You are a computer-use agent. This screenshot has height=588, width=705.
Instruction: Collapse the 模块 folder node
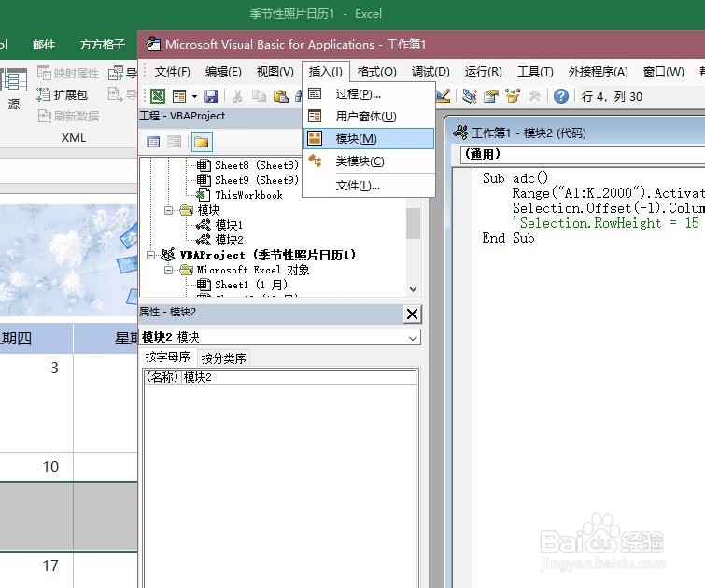169,210
